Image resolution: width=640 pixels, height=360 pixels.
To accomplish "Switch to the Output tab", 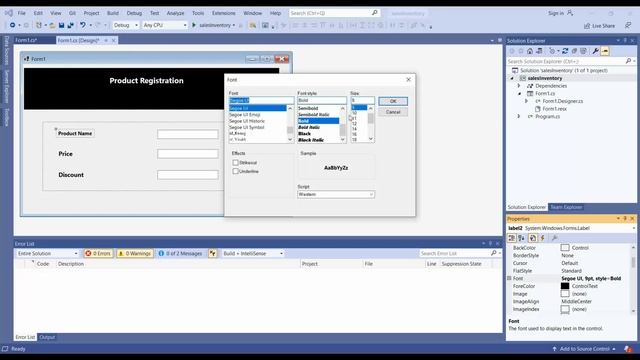I will 47,337.
